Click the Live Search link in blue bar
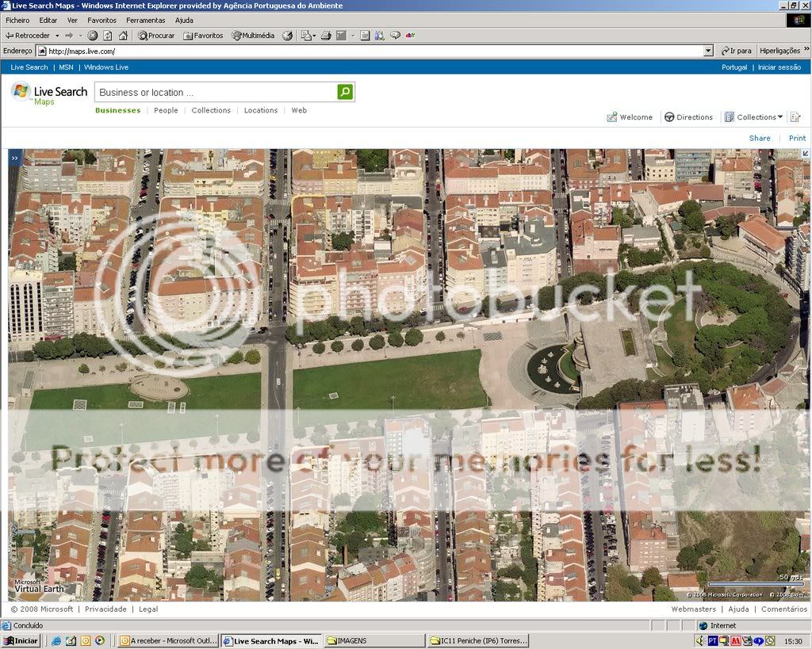The height and width of the screenshot is (649, 812). 29,67
